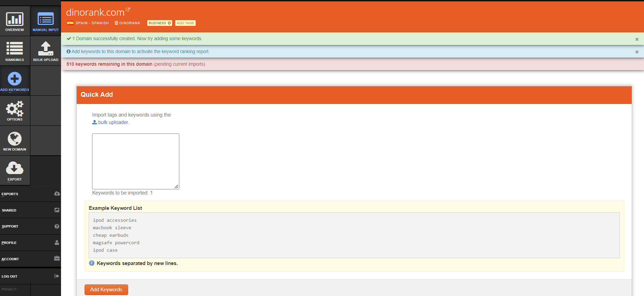Open the Options gears icon
The width and height of the screenshot is (644, 296).
click(x=15, y=109)
